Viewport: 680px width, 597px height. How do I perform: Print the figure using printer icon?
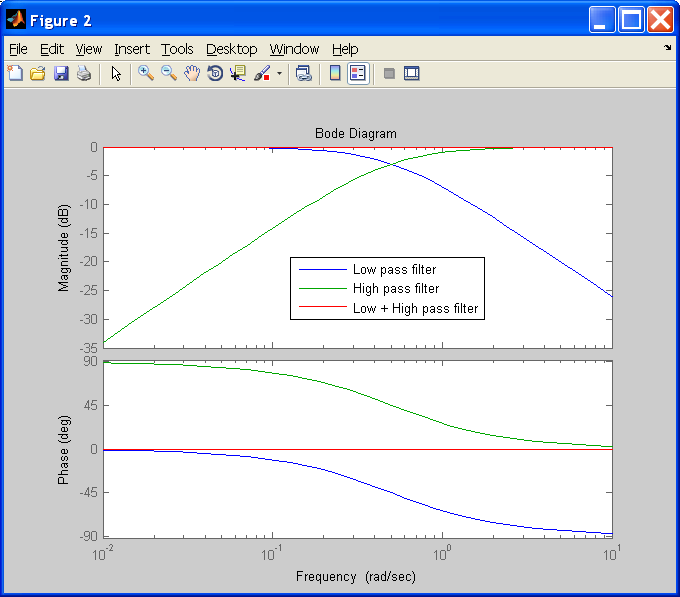point(84,73)
